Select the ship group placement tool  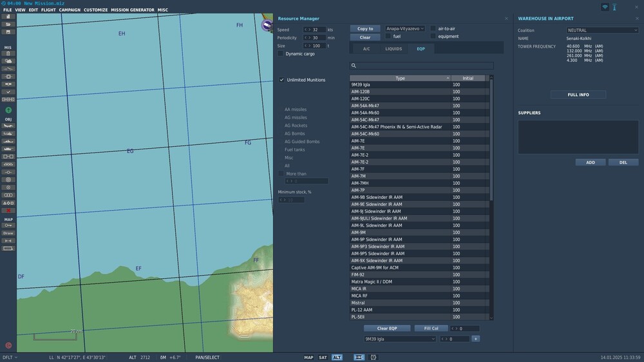pos(8,142)
